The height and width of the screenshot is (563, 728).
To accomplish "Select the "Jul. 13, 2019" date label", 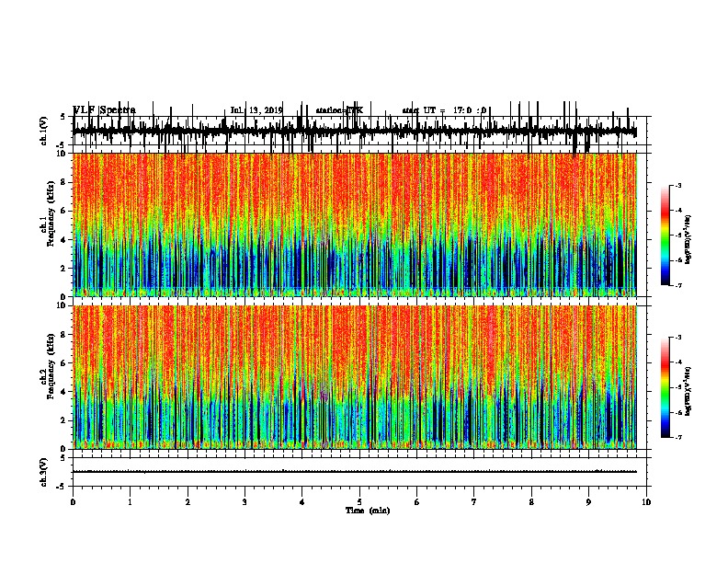I will point(256,110).
